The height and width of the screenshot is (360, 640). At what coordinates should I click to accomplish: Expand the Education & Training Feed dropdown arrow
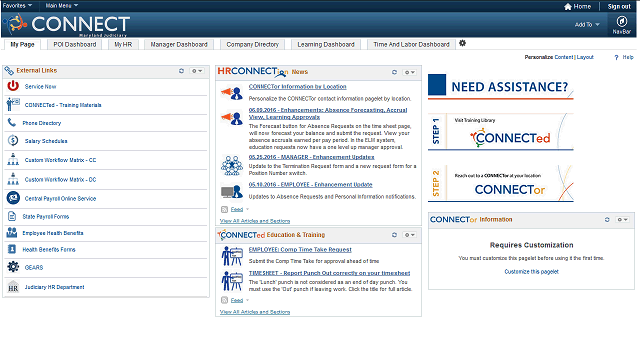coord(247,300)
